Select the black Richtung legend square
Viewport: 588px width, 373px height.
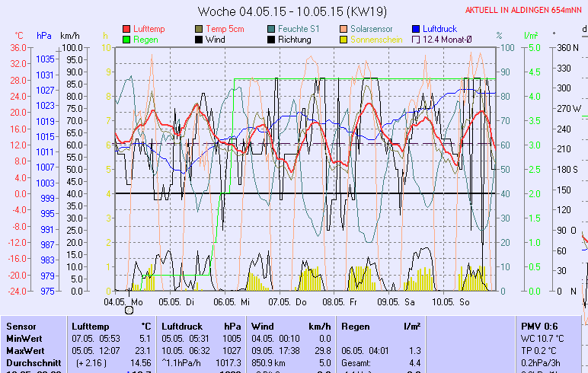272,39
